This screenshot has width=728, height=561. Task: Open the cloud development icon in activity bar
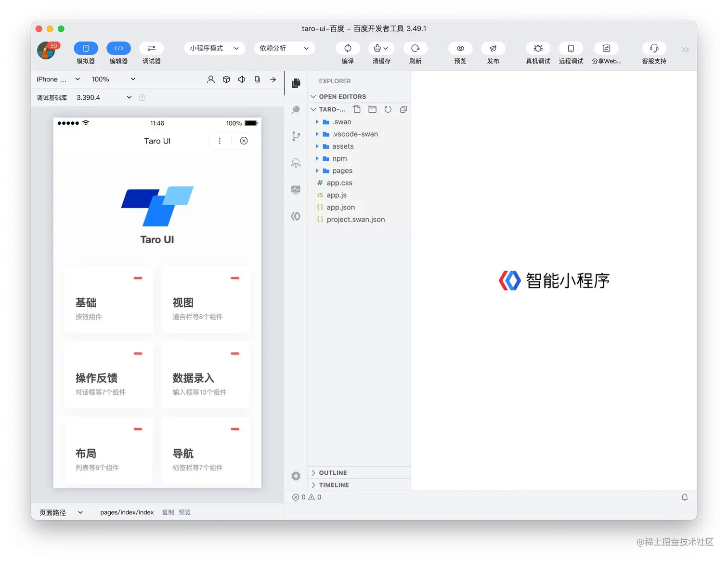296,163
